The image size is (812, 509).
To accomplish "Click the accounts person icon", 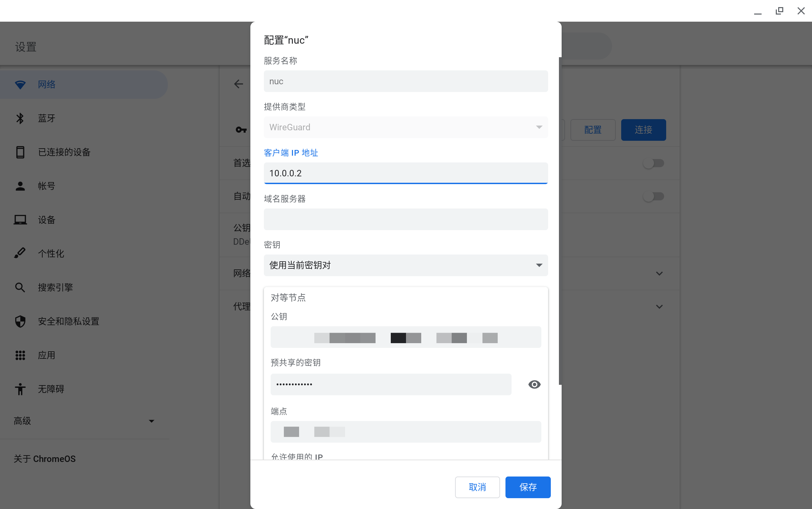I will [x=20, y=186].
